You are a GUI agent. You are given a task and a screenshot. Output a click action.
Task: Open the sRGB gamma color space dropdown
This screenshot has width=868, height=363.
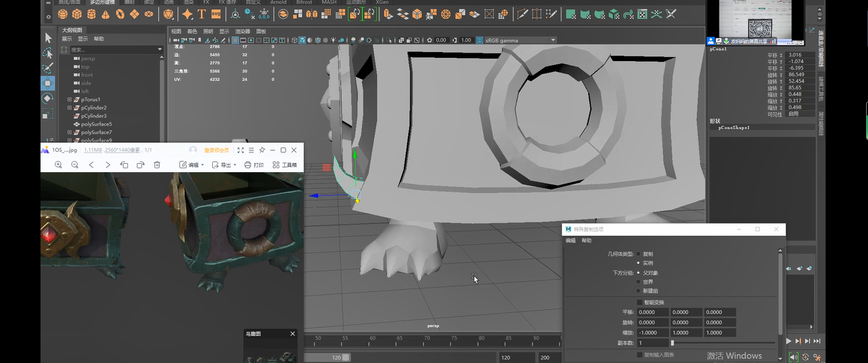click(x=553, y=40)
